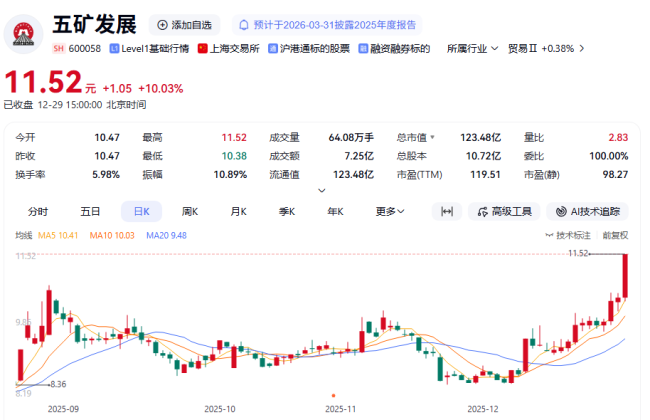Click the plus icon in 添加自选
The image size is (650, 420).
[x=162, y=25]
